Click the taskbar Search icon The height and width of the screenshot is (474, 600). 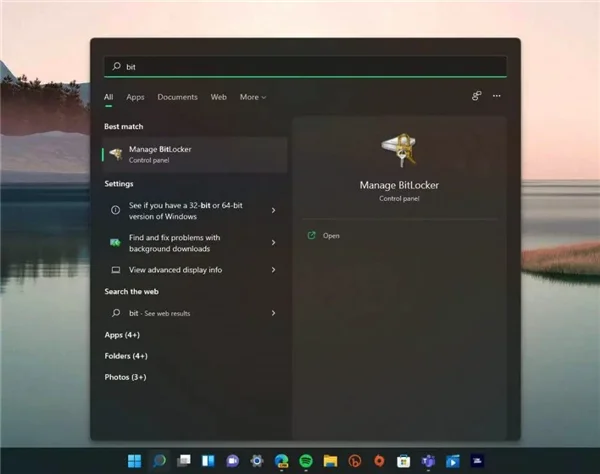[159, 461]
